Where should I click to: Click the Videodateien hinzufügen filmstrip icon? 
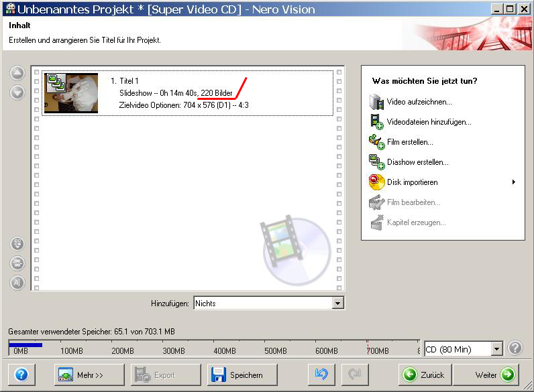376,122
